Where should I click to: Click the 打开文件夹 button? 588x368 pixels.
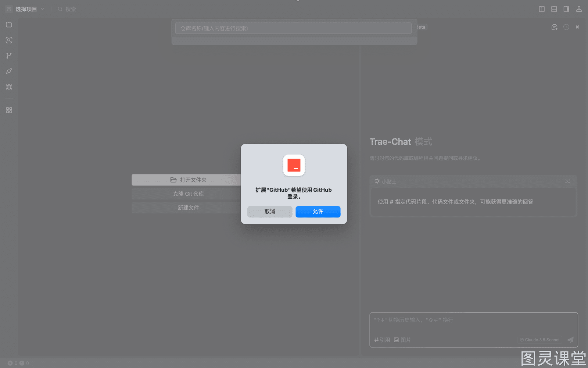click(188, 180)
